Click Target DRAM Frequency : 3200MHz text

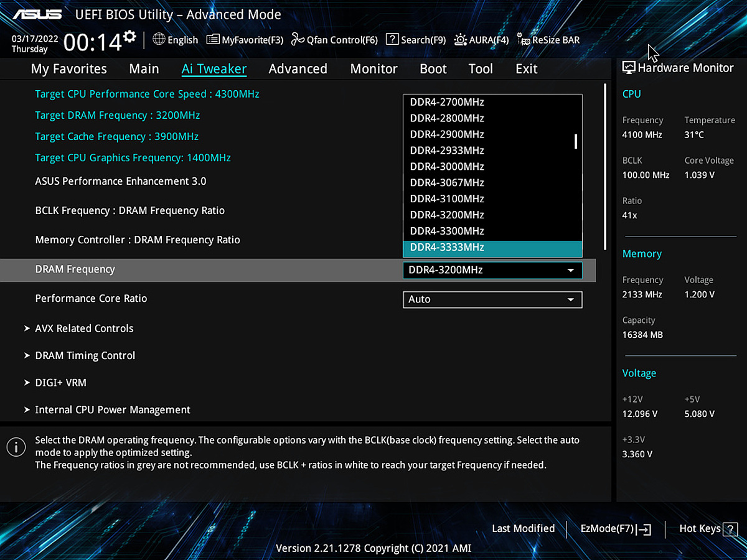[118, 116]
